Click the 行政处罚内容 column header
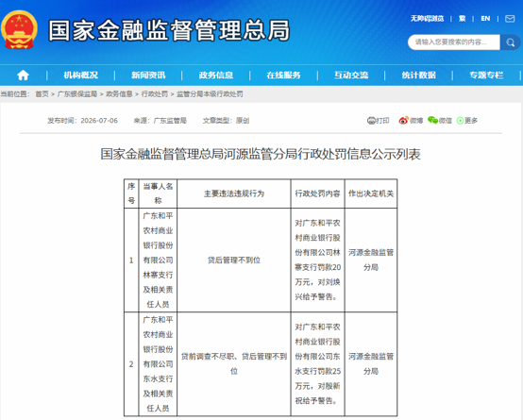Image resolution: width=523 pixels, height=420 pixels. 317,193
